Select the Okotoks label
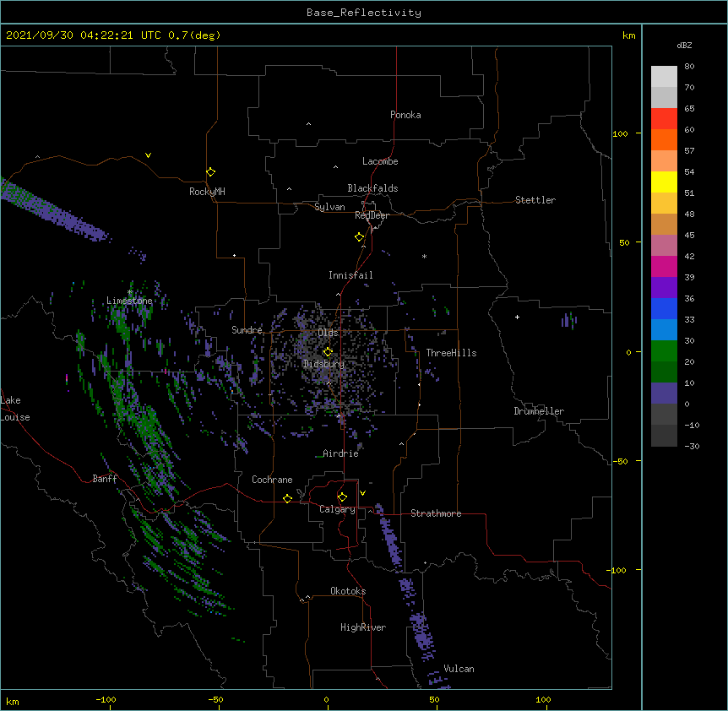The height and width of the screenshot is (711, 728). click(348, 591)
